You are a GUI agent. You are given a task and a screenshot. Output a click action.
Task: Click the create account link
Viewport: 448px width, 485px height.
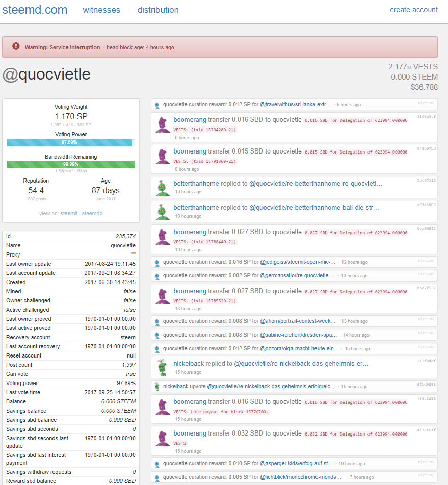[x=414, y=10]
